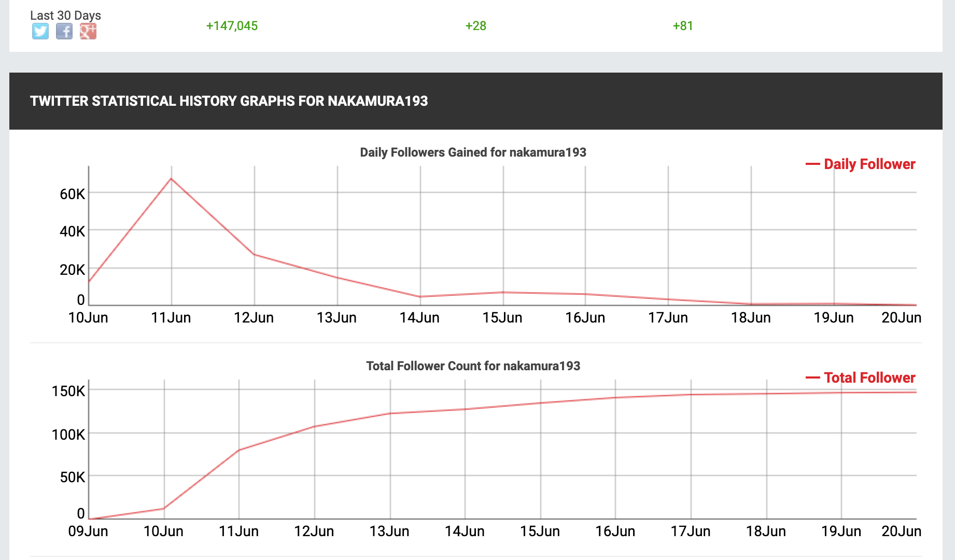Click the 15Jun point on daily followers line
This screenshot has width=955, height=560.
coord(503,292)
